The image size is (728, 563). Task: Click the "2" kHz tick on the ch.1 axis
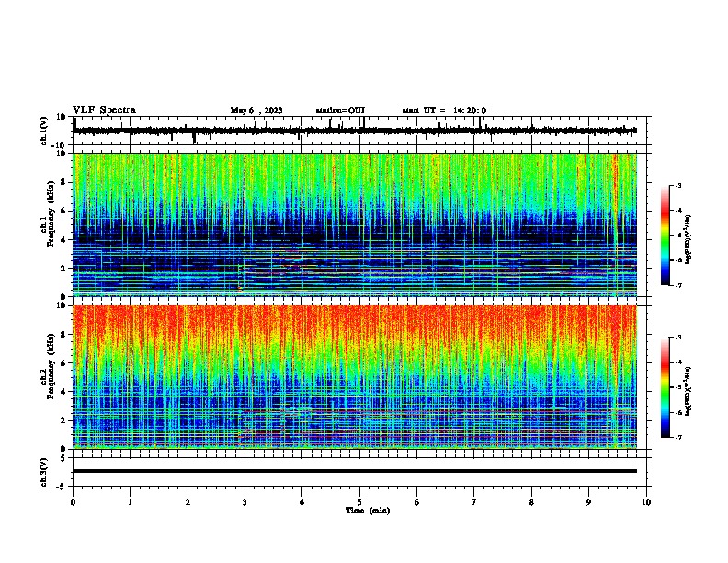pos(64,268)
